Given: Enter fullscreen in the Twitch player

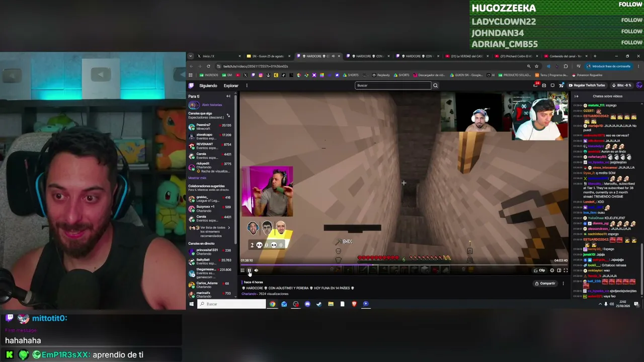Looking at the screenshot, I should 565,270.
